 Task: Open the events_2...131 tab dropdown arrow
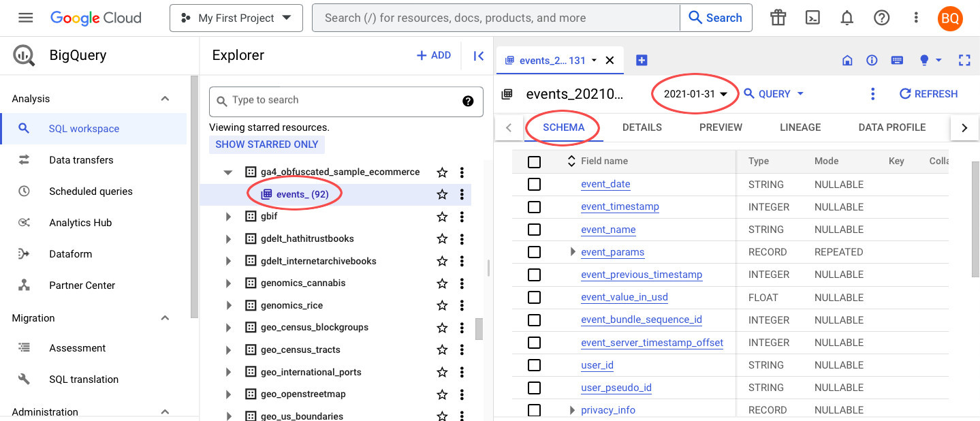pyautogui.click(x=594, y=60)
